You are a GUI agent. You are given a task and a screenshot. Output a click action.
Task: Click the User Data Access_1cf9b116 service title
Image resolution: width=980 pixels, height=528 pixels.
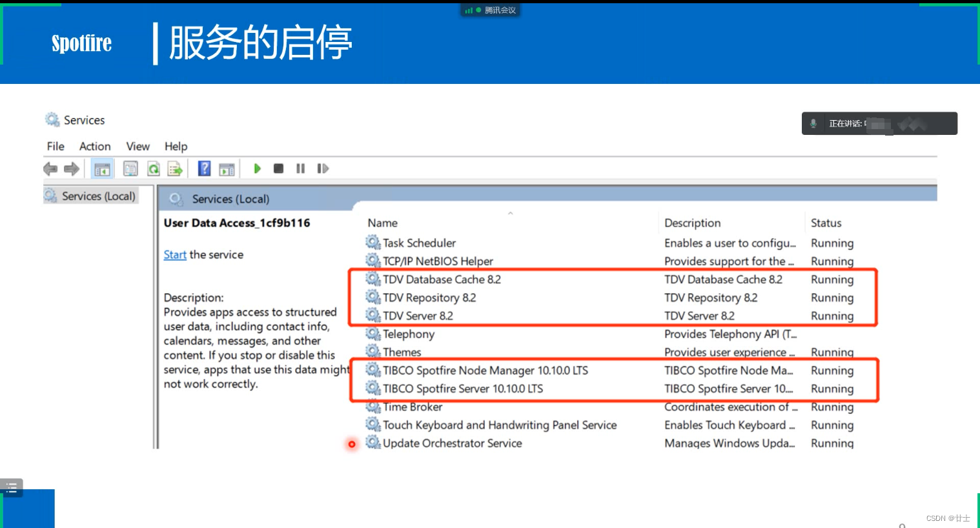click(x=237, y=223)
